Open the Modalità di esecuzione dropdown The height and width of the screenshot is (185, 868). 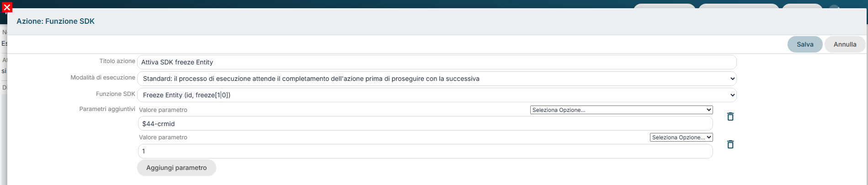pos(437,79)
